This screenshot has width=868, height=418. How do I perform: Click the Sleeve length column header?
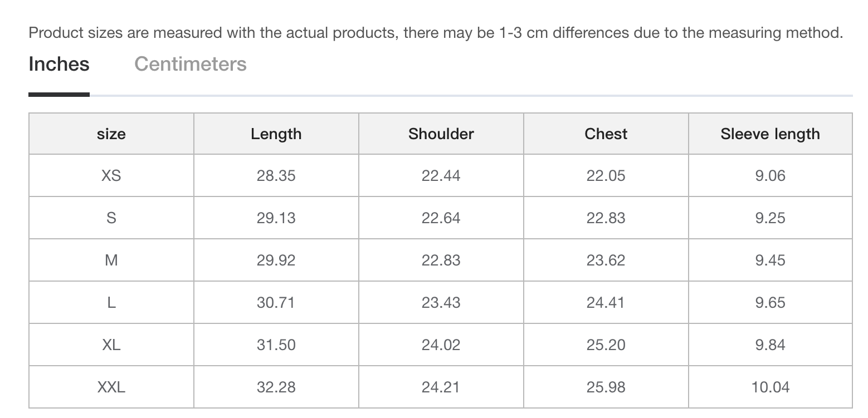click(x=771, y=134)
